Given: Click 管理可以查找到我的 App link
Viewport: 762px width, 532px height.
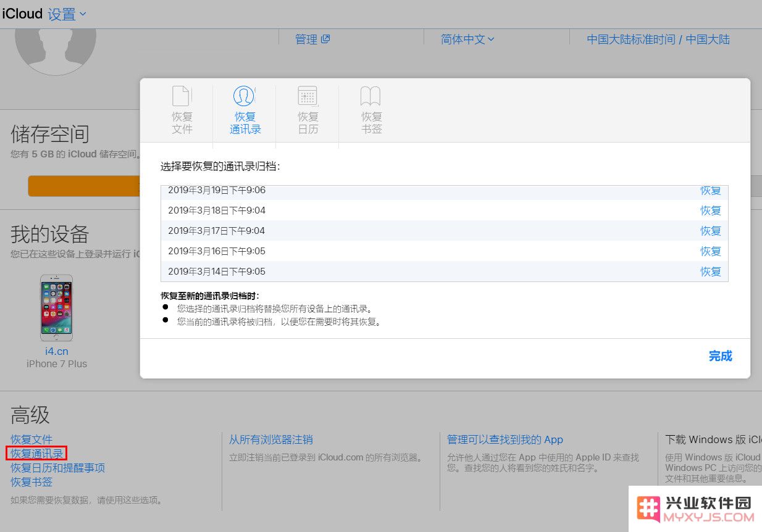Looking at the screenshot, I should (x=505, y=440).
